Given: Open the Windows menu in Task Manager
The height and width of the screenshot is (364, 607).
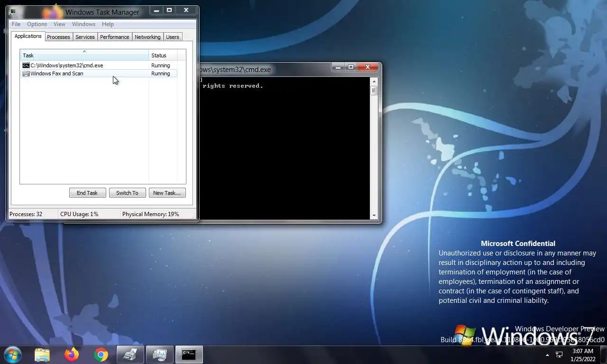Looking at the screenshot, I should [83, 24].
